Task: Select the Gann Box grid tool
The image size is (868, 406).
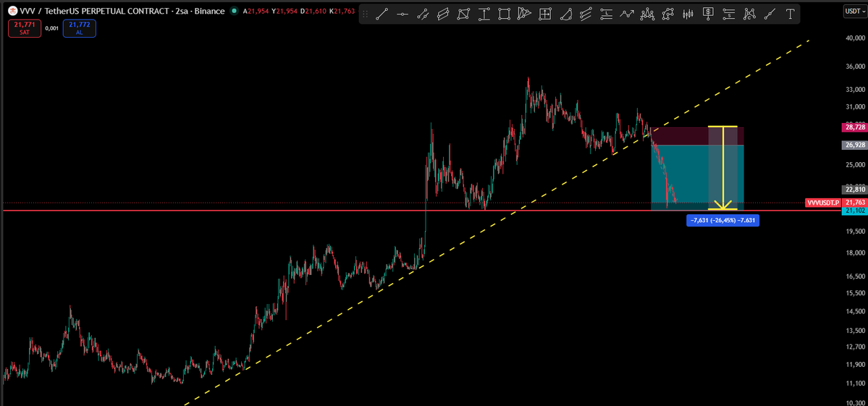Action: [x=545, y=14]
